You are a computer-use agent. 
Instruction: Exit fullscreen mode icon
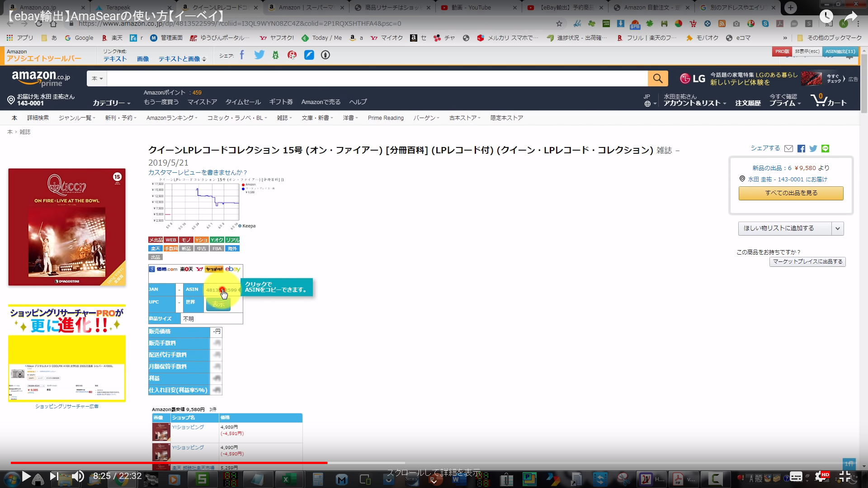[x=845, y=476]
